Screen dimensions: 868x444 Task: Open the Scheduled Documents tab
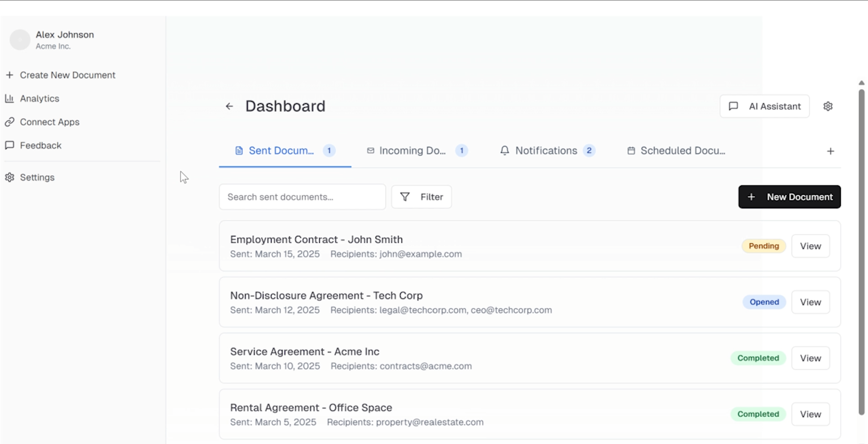[x=682, y=151]
